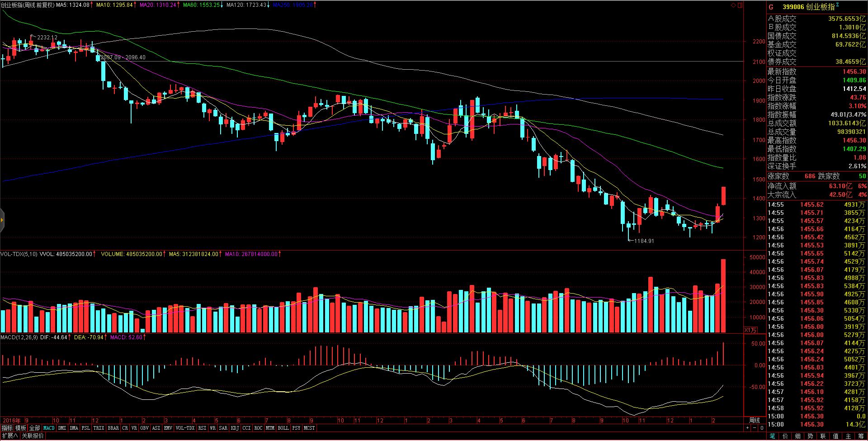Click the 全部 indicators button
Screen dimensions: 868x441
tap(35, 428)
